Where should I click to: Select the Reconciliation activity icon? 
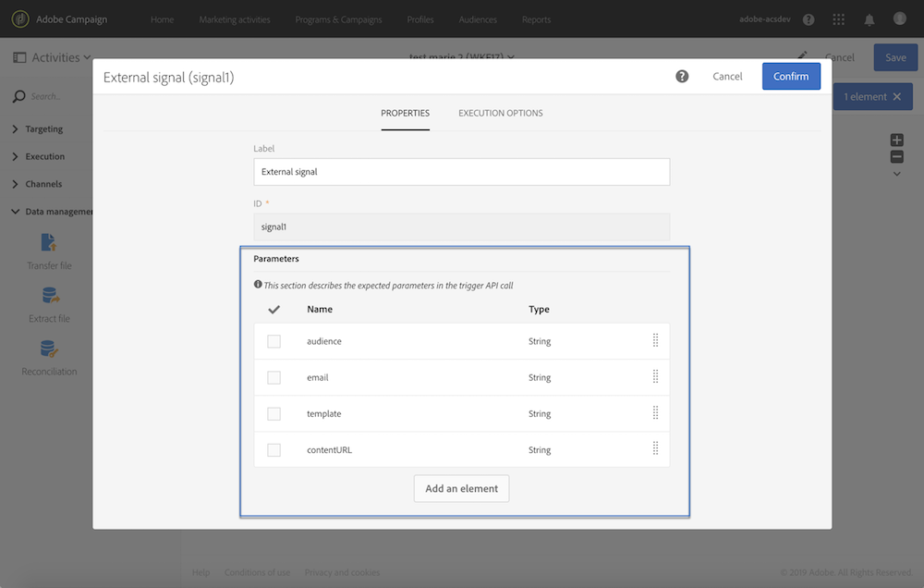[x=50, y=349]
